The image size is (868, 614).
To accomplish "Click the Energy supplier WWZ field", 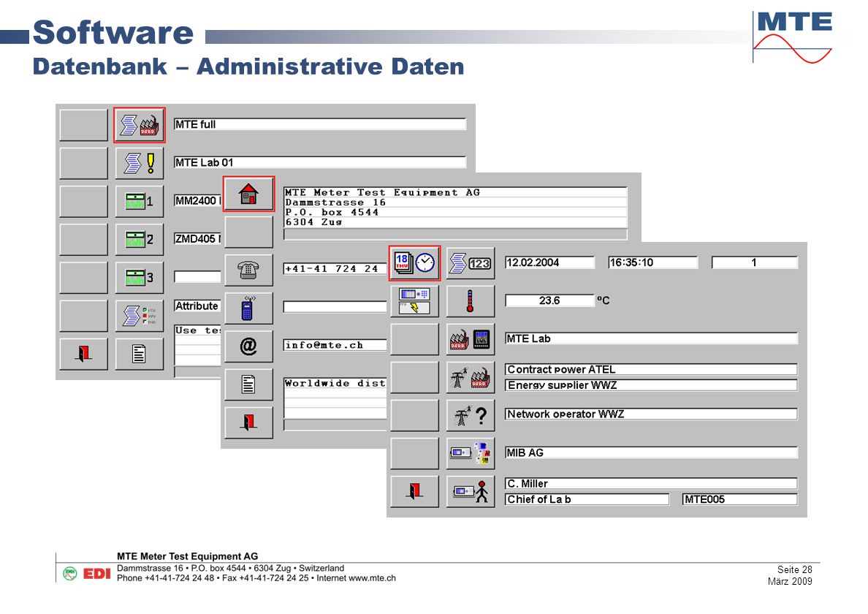I will click(652, 385).
